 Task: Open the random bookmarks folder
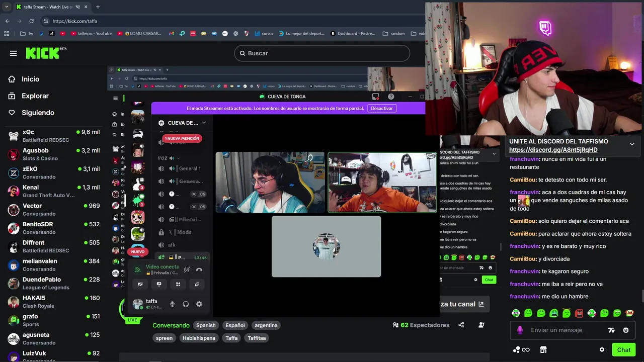393,34
